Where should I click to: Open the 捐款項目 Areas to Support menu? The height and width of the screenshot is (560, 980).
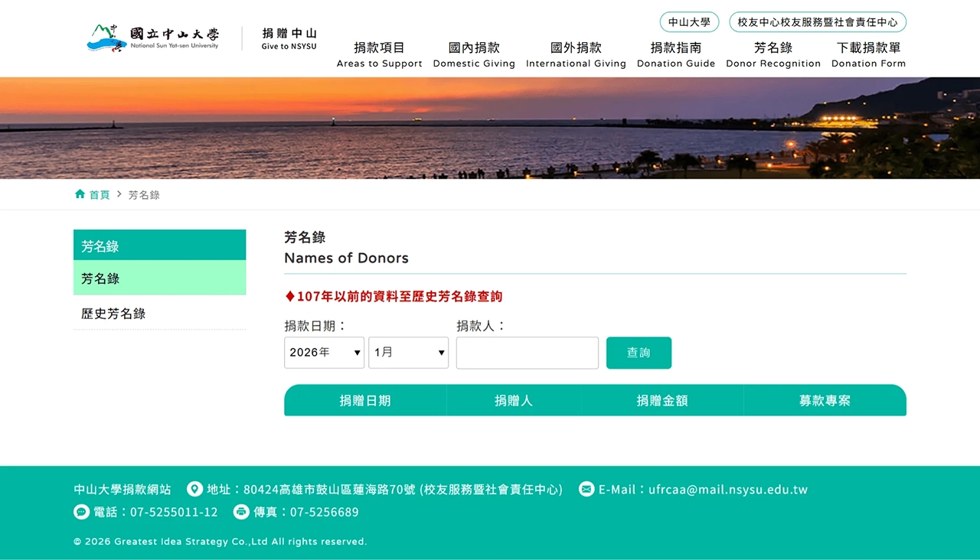pyautogui.click(x=379, y=54)
